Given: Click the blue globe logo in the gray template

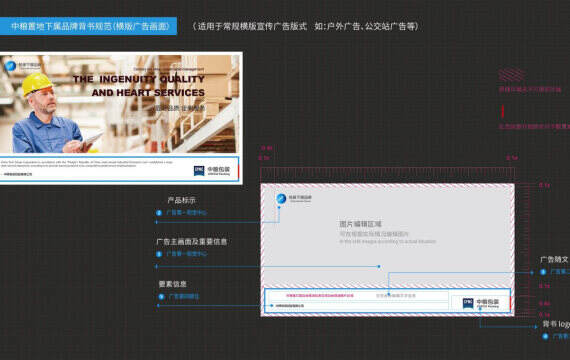Looking at the screenshot, I should [x=281, y=199].
